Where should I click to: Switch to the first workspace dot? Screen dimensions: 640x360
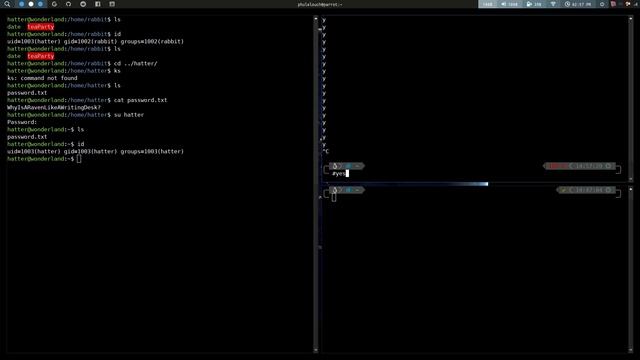22,4
